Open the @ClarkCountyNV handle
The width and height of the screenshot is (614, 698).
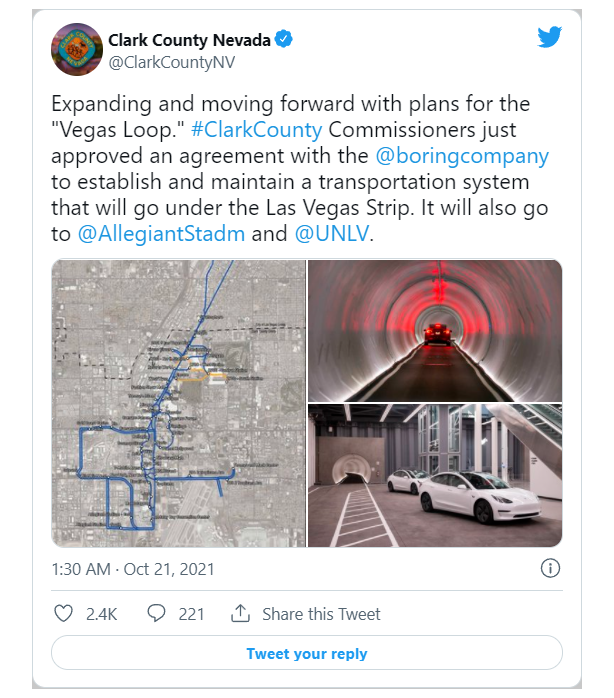point(171,62)
